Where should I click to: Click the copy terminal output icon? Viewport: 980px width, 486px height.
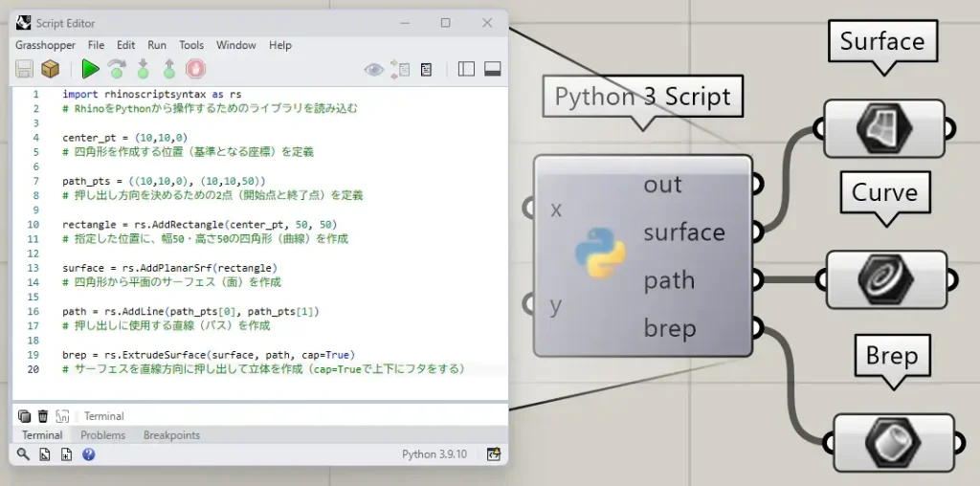[x=24, y=416]
